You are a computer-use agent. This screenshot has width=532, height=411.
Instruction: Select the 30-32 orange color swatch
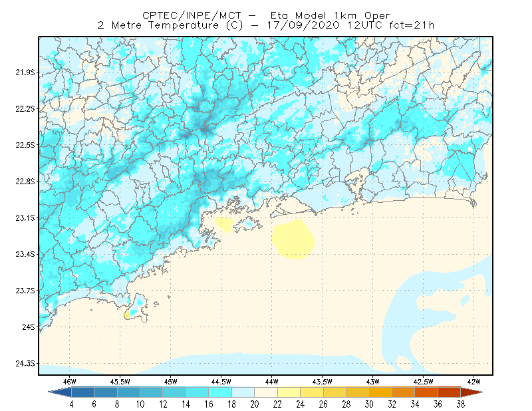[x=380, y=392]
